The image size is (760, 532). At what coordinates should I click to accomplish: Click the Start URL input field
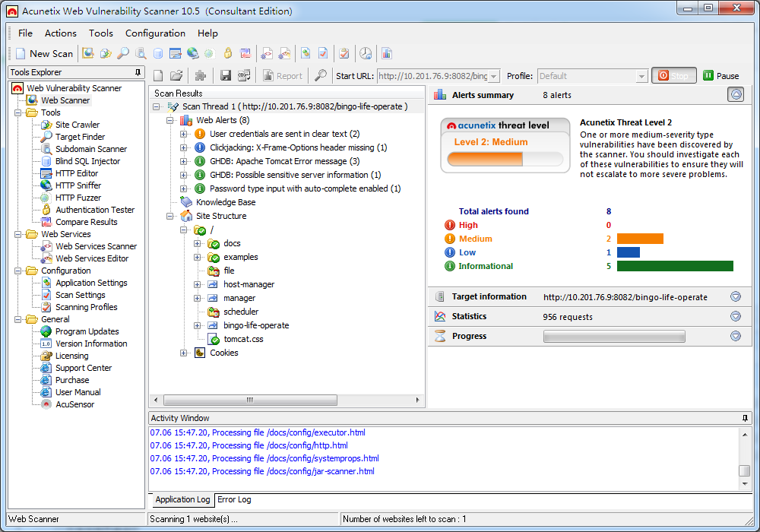click(432, 76)
